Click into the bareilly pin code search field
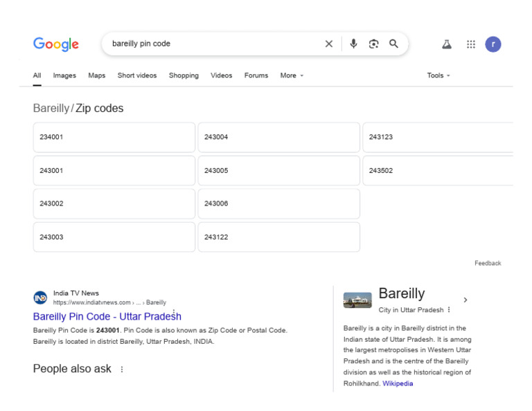Image resolution: width=532 pixels, height=411 pixels. coord(208,44)
